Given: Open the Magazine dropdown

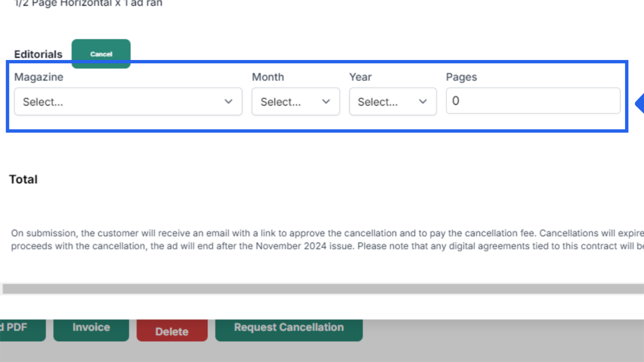Looking at the screenshot, I should (x=128, y=102).
